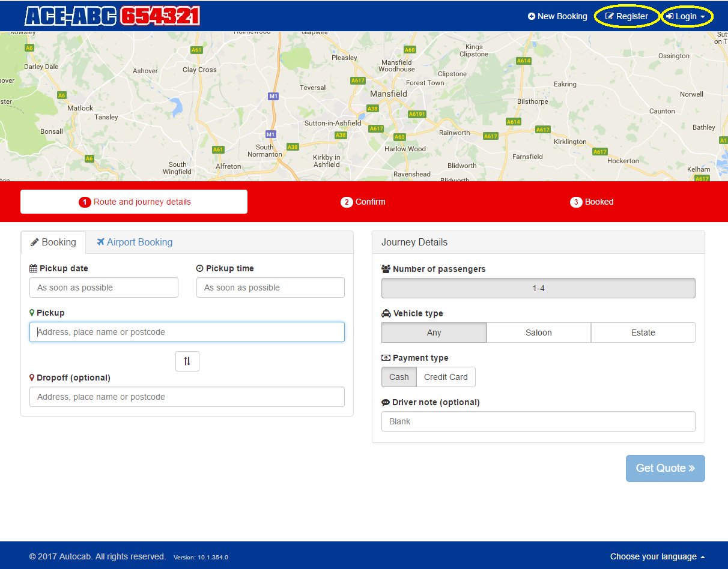Viewport: 728px width, 569px height.
Task: Choose Credit Card payment type
Action: (x=446, y=377)
